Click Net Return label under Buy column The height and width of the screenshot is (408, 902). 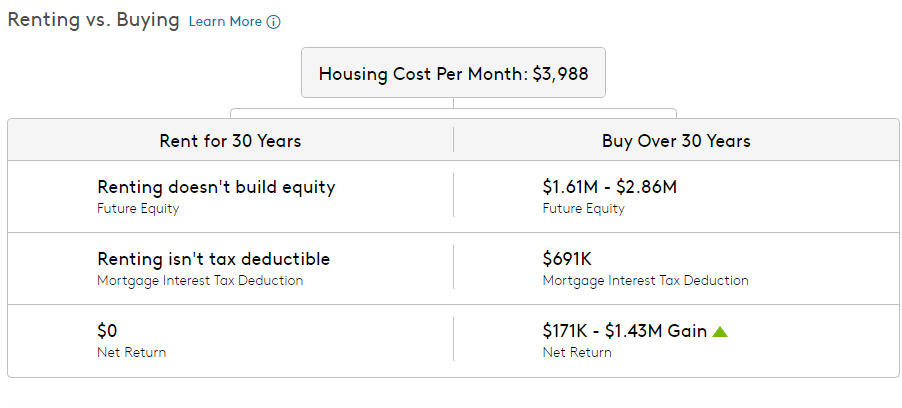(576, 352)
